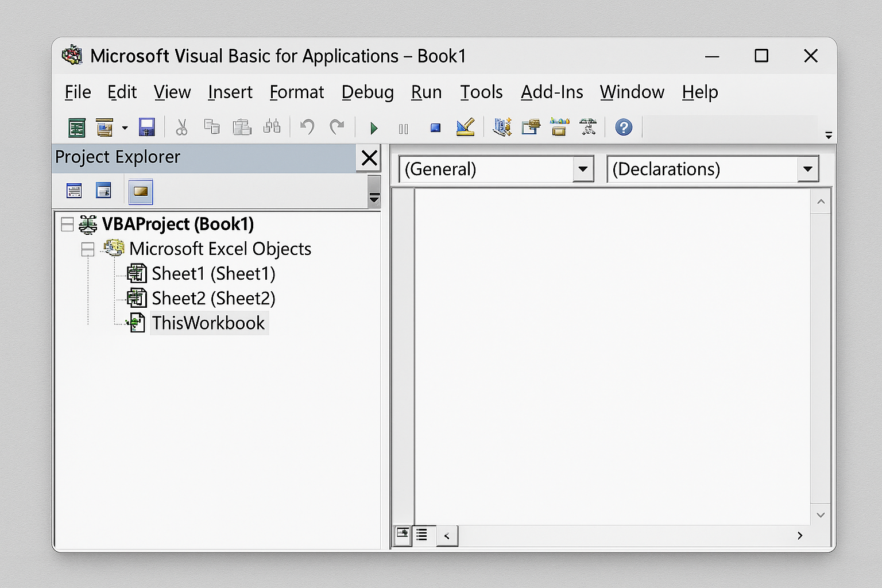Switch to Procedure View button

(403, 535)
